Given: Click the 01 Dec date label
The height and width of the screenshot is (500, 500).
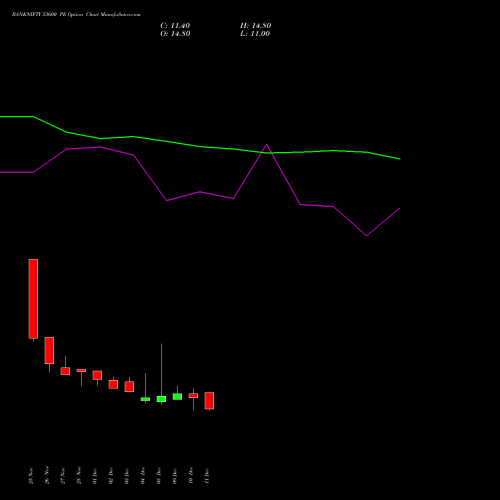Looking at the screenshot, I should (95, 476).
